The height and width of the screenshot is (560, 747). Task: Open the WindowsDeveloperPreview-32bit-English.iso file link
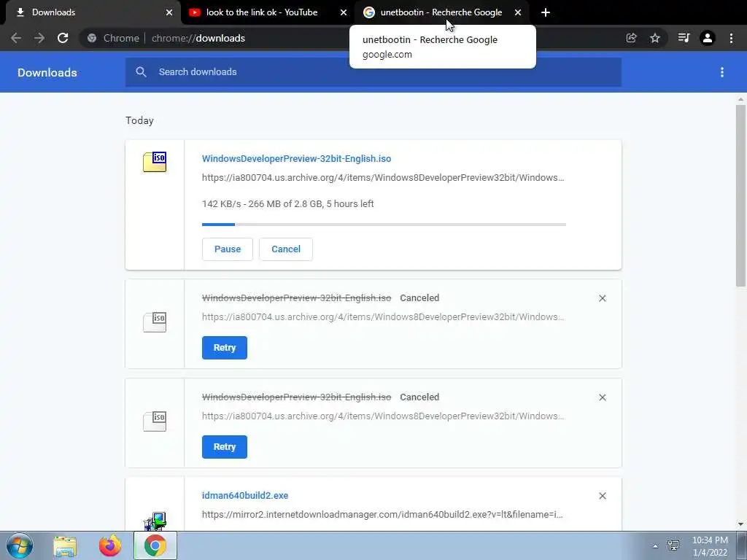point(296,158)
